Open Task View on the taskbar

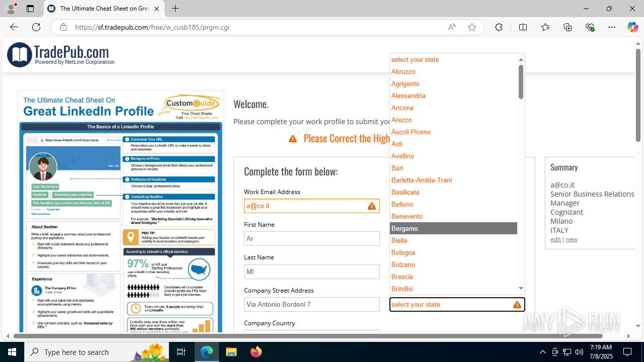pyautogui.click(x=181, y=352)
